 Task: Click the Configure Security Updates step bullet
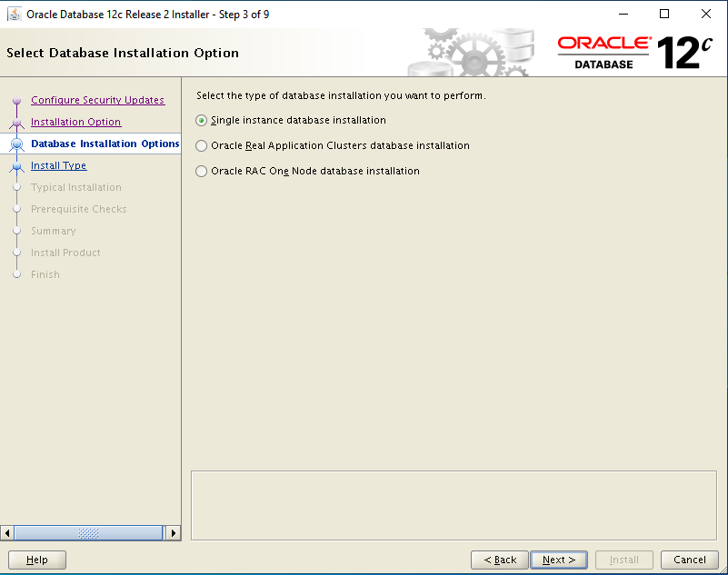point(17,100)
